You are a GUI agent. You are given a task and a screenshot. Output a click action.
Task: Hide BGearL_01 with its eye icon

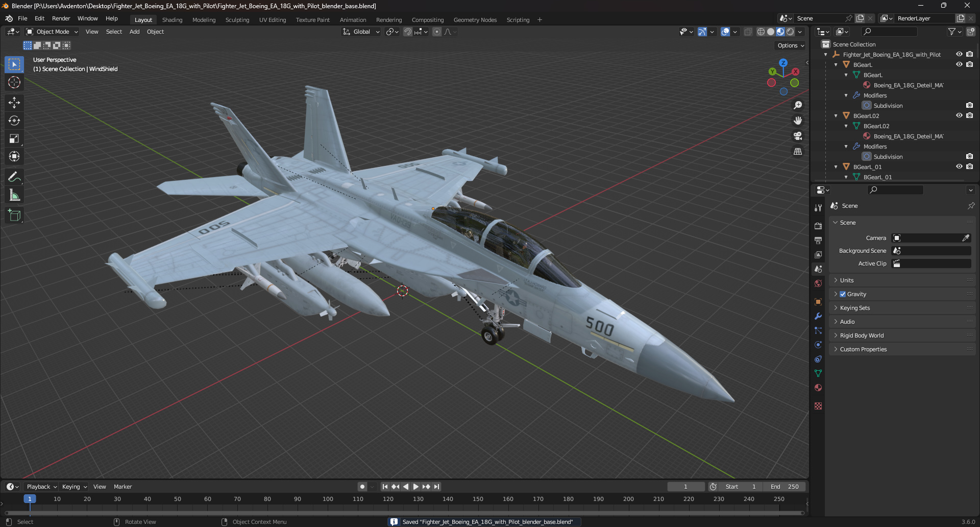pos(959,166)
